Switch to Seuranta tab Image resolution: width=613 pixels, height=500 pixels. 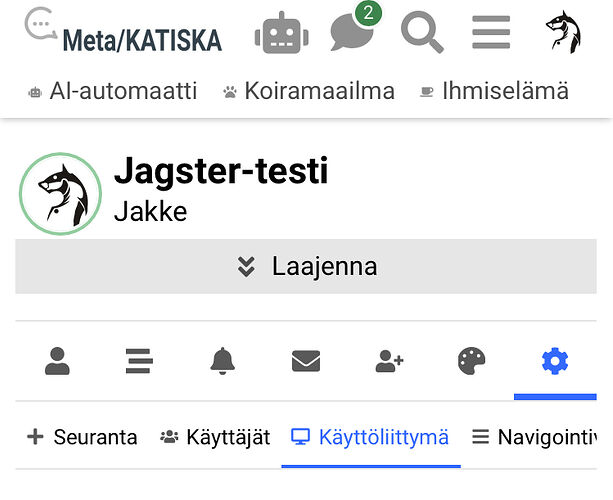(82, 437)
